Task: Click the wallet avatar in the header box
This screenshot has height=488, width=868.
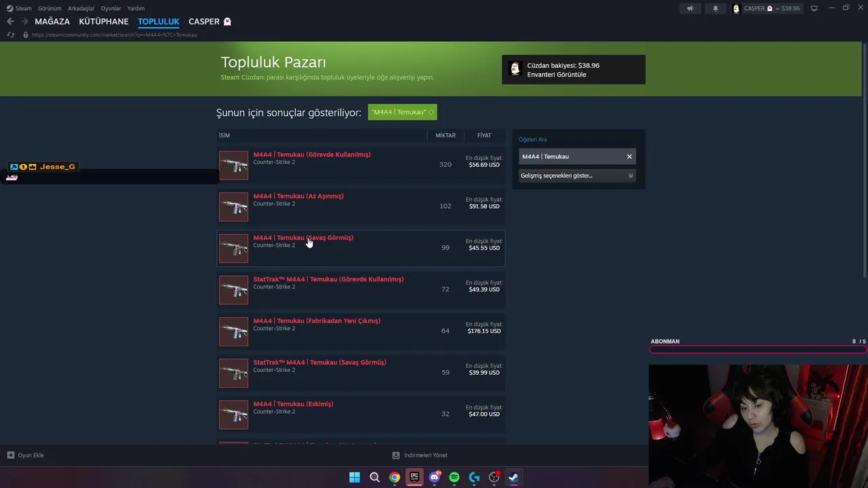Action: pos(515,69)
